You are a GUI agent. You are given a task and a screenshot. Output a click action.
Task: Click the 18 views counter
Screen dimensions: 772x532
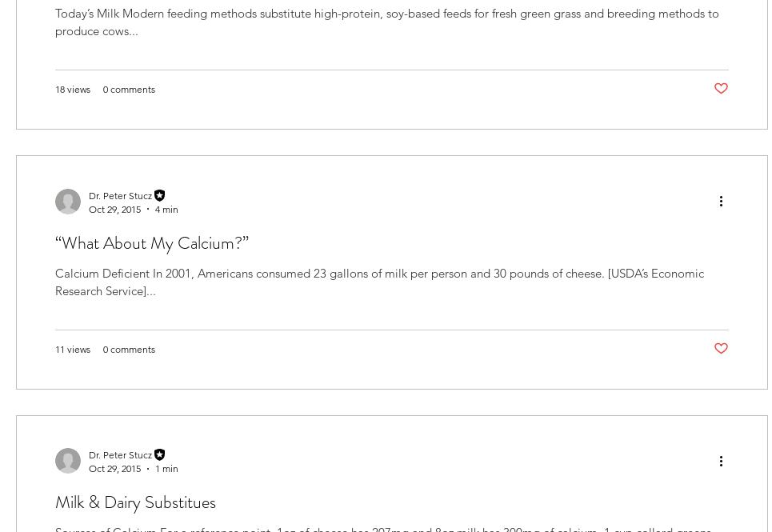pyautogui.click(x=73, y=89)
